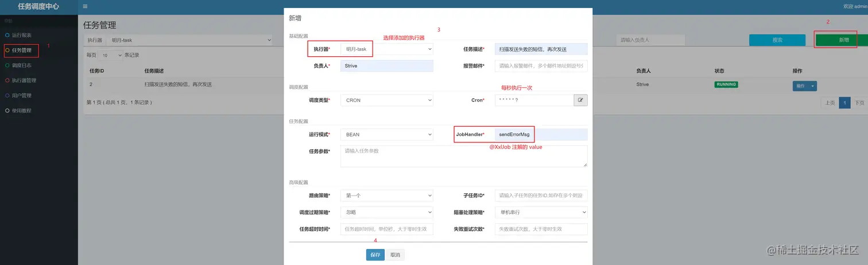
Task: Go to 下页 in pagination
Action: [x=859, y=103]
